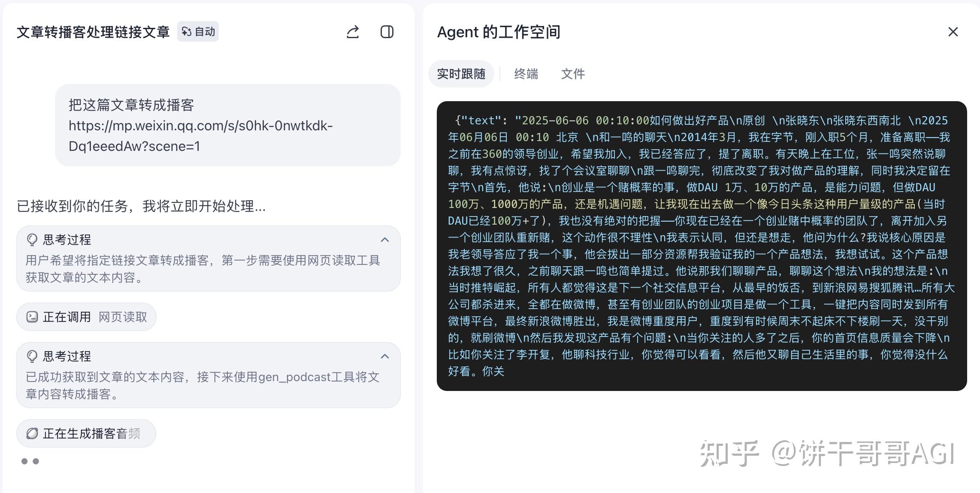Image resolution: width=980 pixels, height=493 pixels.
Task: Click the share icon in the chat header
Action: point(352,32)
